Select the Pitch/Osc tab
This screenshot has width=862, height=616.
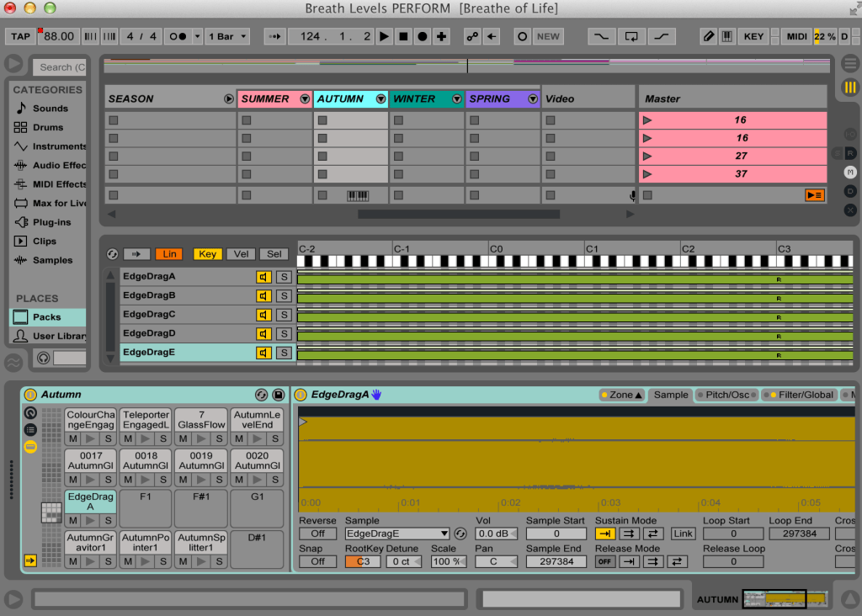pos(729,395)
